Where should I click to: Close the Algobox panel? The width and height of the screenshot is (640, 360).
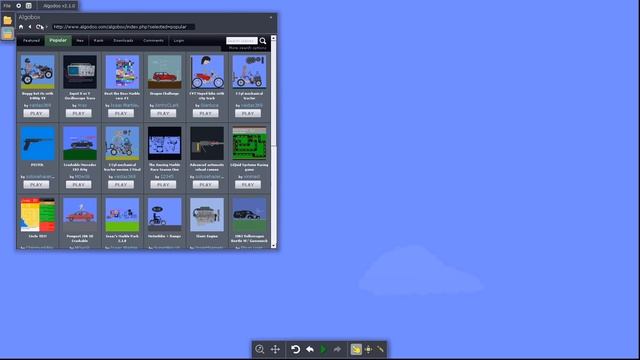tap(271, 17)
